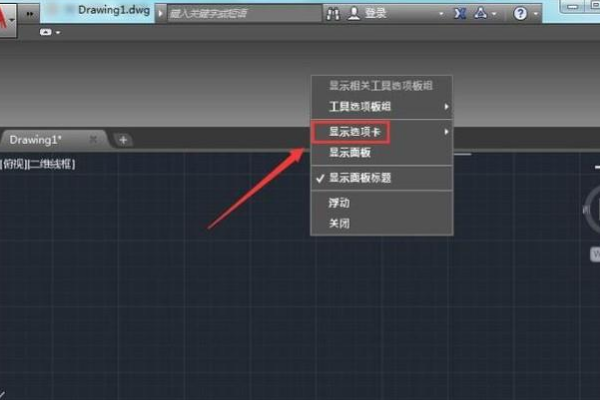The width and height of the screenshot is (600, 400).
Task: Open the dropdown beside the Autodesk 360 icon
Action: tap(494, 14)
